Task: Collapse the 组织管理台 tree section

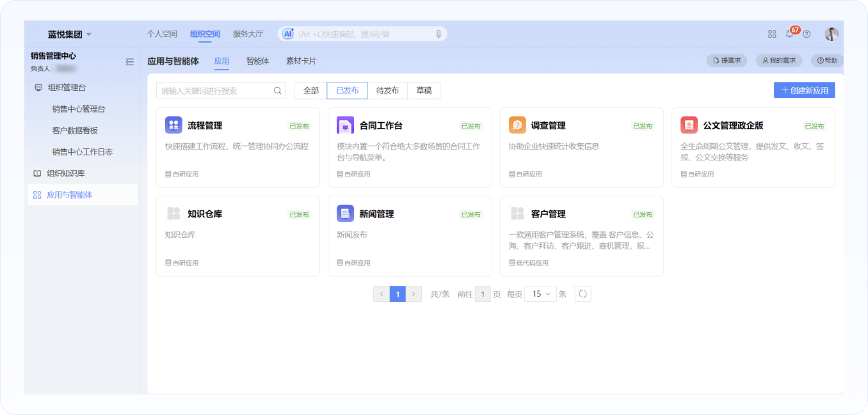Action: (x=67, y=88)
